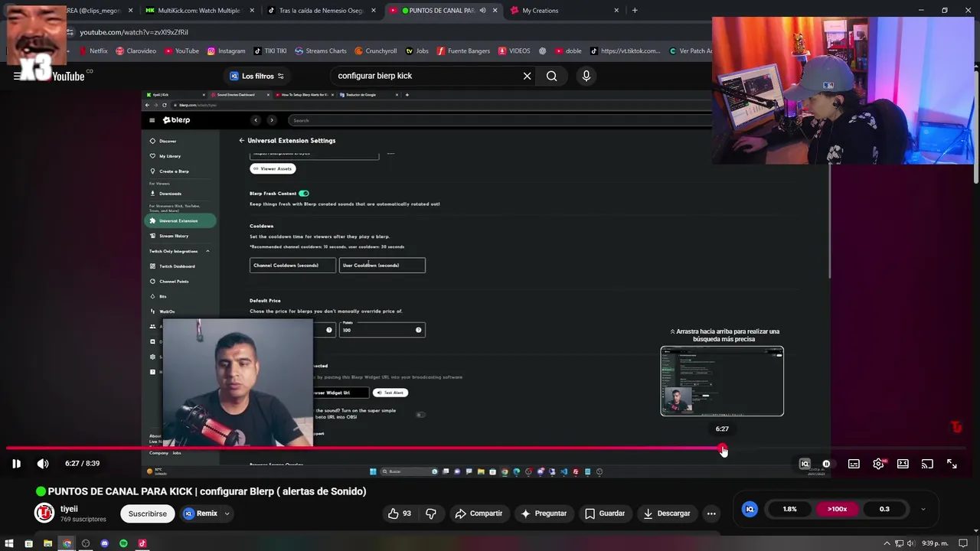Click the seek preview thumbnail at 6:27
980x551 pixels.
pyautogui.click(x=722, y=381)
